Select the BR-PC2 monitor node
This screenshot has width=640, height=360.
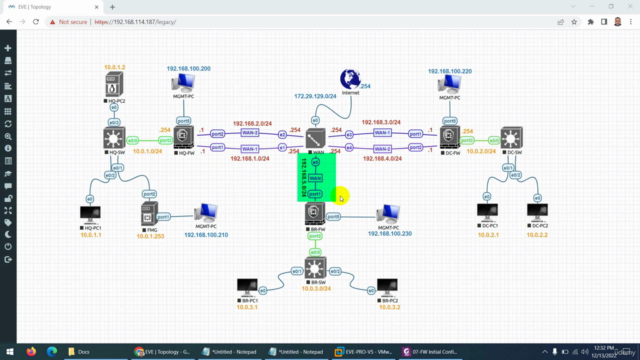387,287
